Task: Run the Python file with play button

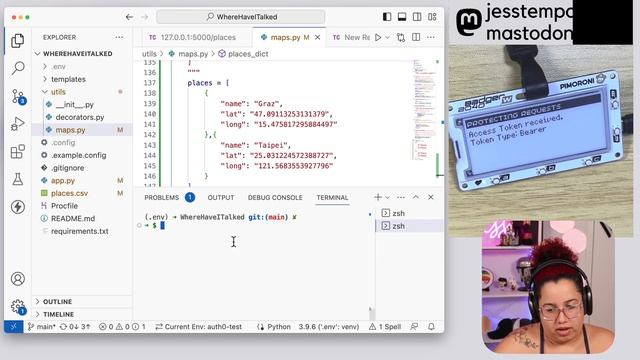Action: (378, 38)
